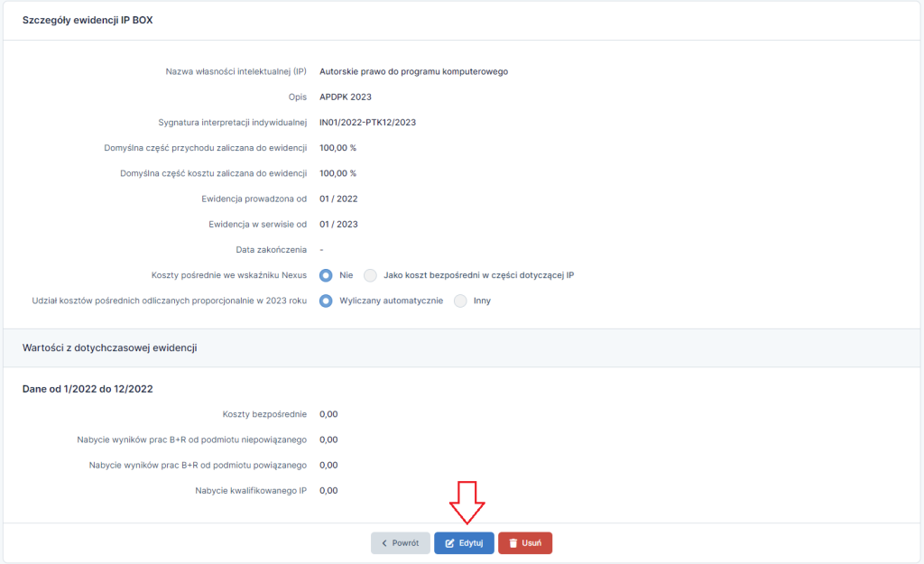This screenshot has height=564, width=924.
Task: Click the Powrót button
Action: tap(400, 542)
